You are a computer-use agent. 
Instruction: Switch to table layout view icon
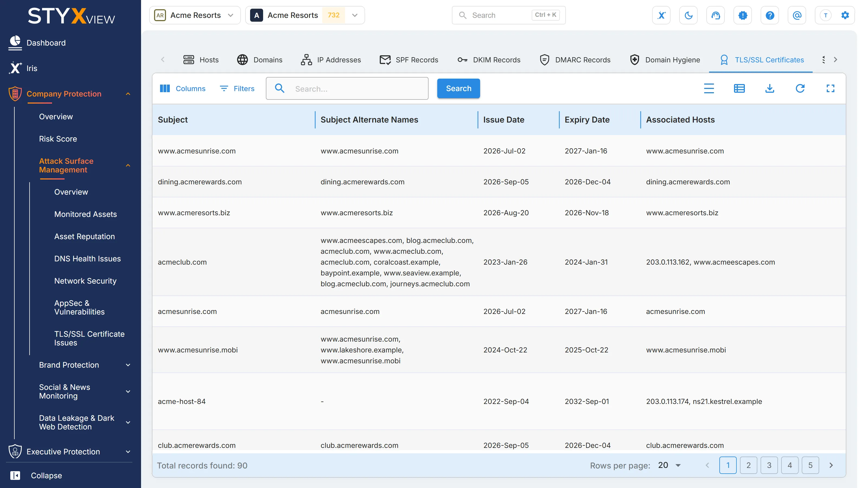(739, 89)
